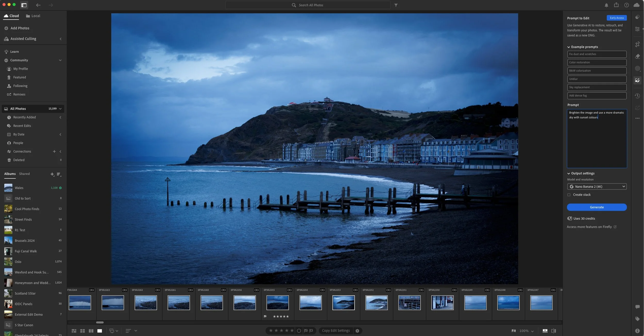Open the Edit sliders panel

click(637, 29)
